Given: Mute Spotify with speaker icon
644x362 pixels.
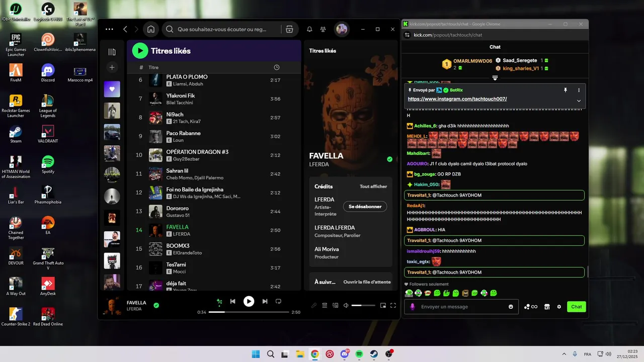Looking at the screenshot, I should point(346,305).
